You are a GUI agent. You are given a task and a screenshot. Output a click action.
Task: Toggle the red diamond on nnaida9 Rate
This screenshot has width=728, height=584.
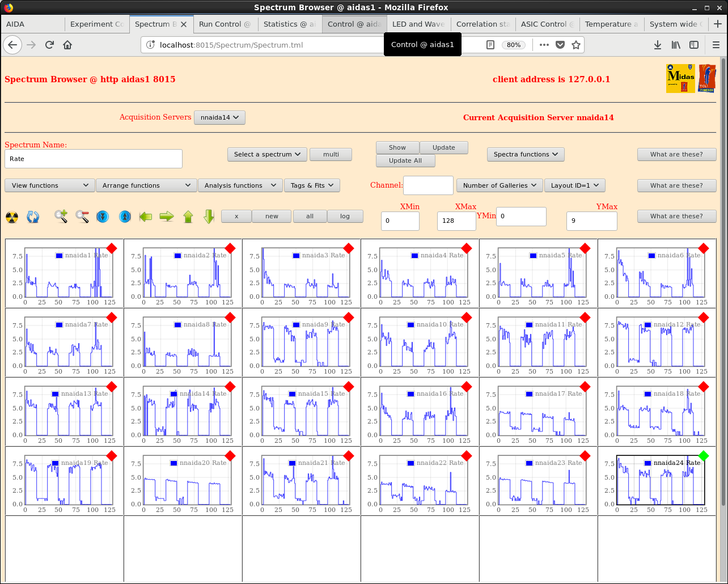[349, 318]
